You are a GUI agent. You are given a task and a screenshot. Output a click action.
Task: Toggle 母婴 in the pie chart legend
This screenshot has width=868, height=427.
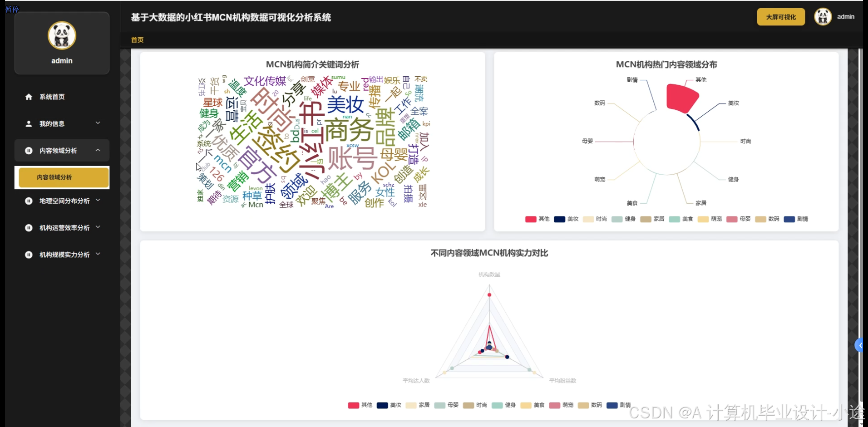click(738, 219)
